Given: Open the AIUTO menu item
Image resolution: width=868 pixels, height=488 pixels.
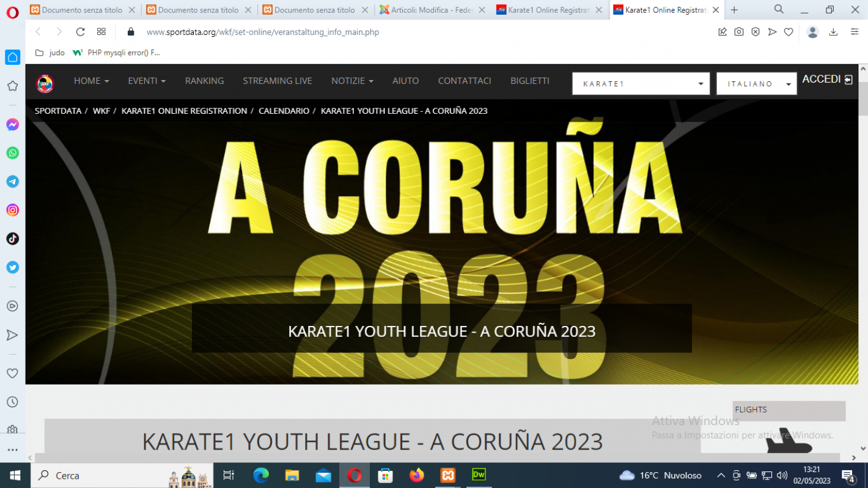Looking at the screenshot, I should pyautogui.click(x=406, y=81).
